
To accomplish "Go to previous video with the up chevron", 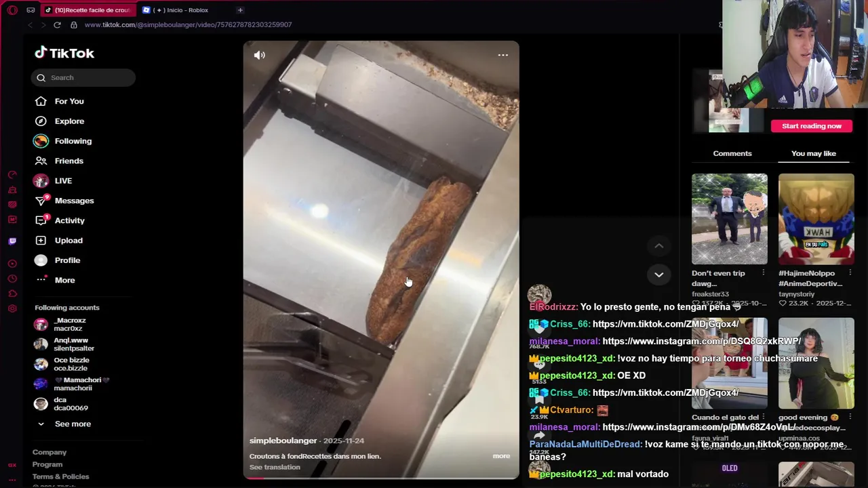I will click(658, 245).
